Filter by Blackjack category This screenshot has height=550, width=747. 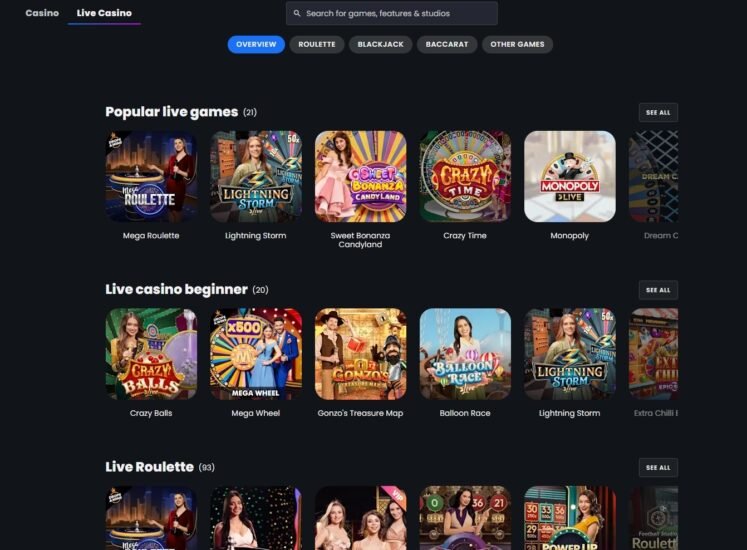pos(381,44)
